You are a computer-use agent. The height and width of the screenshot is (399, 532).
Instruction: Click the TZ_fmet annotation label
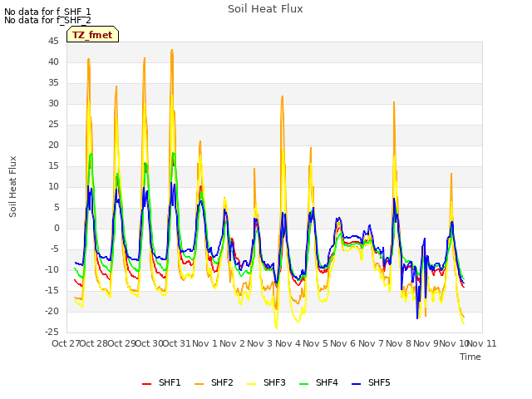coord(92,35)
